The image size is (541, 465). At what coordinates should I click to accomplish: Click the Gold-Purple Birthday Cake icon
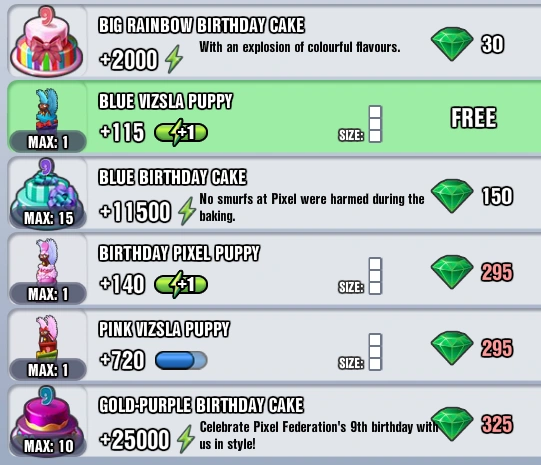click(x=47, y=420)
